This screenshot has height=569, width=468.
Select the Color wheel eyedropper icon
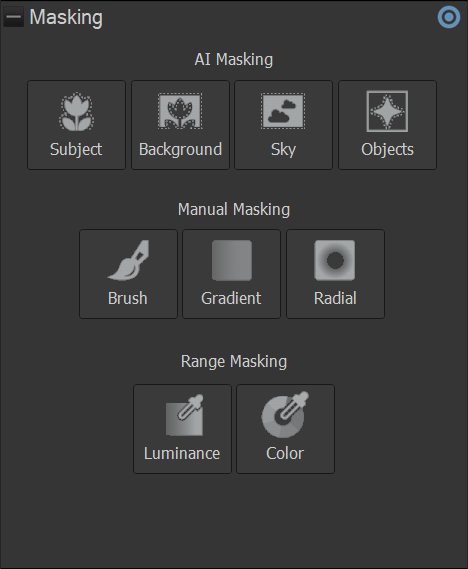(285, 414)
